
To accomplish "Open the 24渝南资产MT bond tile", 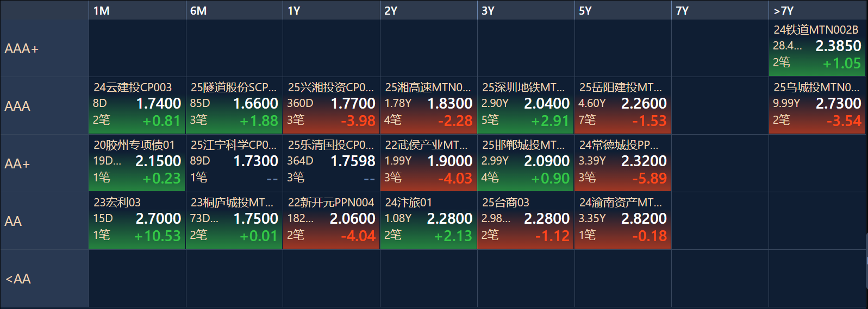I will tap(622, 220).
